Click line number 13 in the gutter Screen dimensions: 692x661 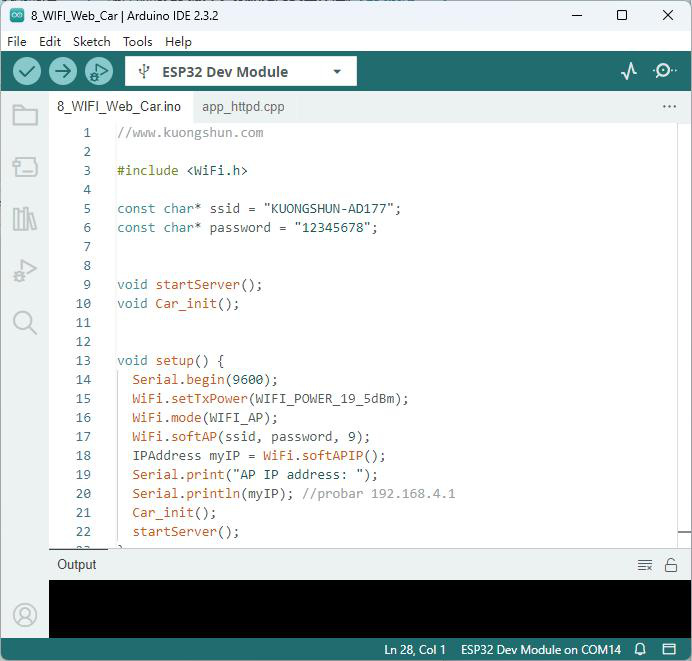point(83,361)
